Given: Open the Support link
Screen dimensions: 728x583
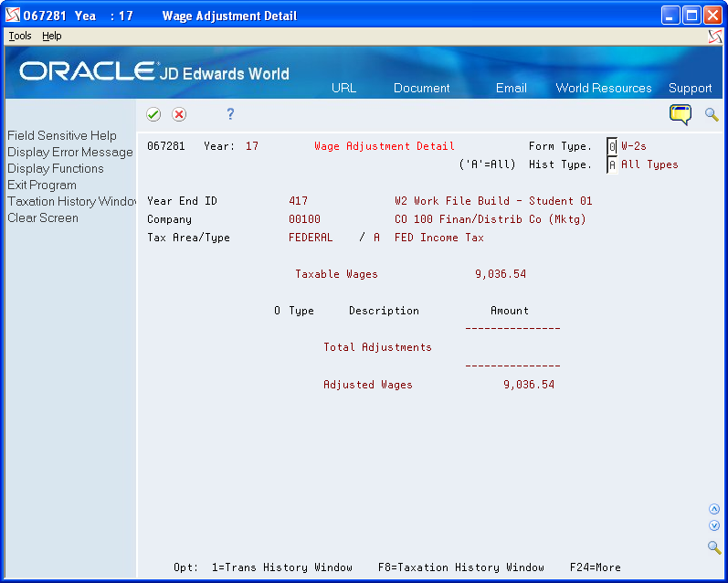Looking at the screenshot, I should (x=690, y=88).
